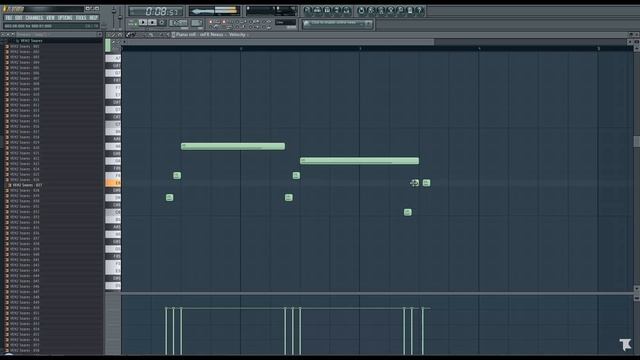Open the Velocity target control dropdown
This screenshot has width=640, height=360.
238,35
